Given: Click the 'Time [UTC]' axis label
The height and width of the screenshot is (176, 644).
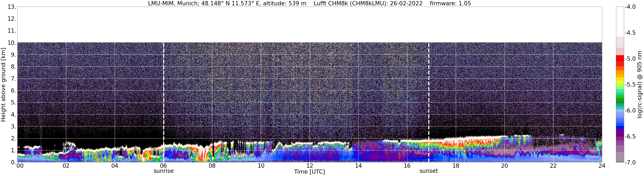Looking at the screenshot, I should [x=309, y=172].
